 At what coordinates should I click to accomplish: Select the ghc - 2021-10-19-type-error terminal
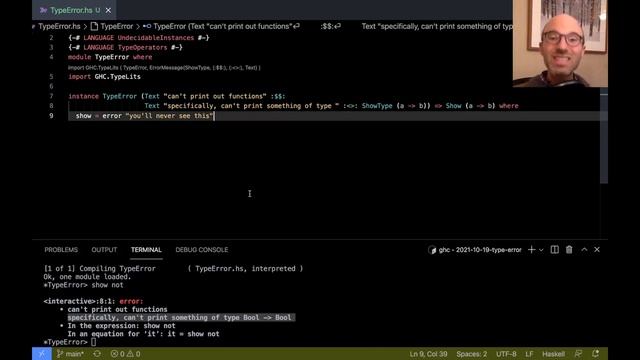pos(475,250)
